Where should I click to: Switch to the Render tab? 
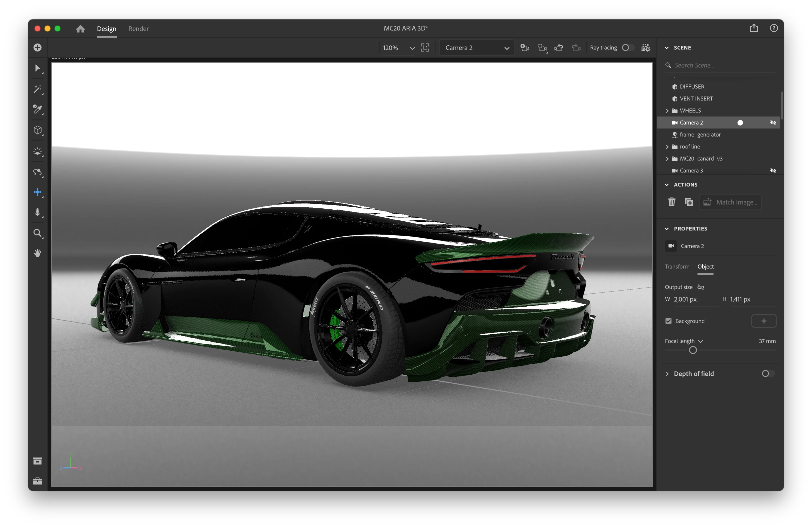click(138, 29)
